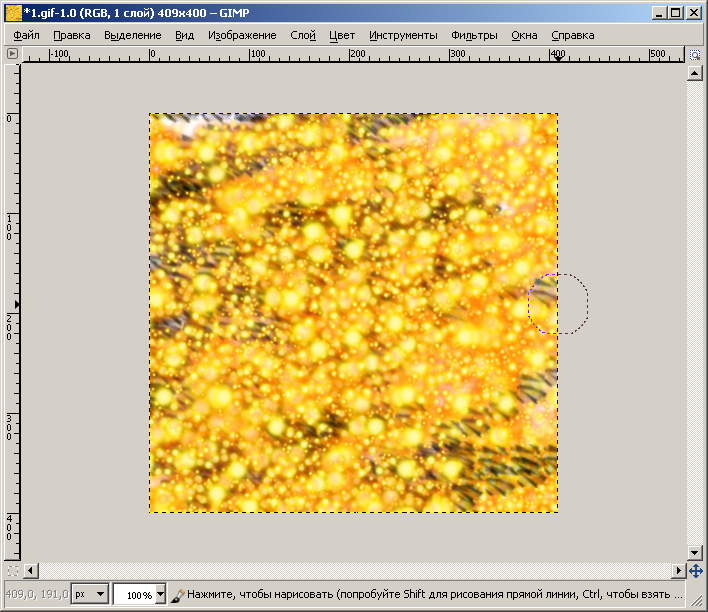Open the Фильтры menu
708x612 pixels.
(474, 35)
